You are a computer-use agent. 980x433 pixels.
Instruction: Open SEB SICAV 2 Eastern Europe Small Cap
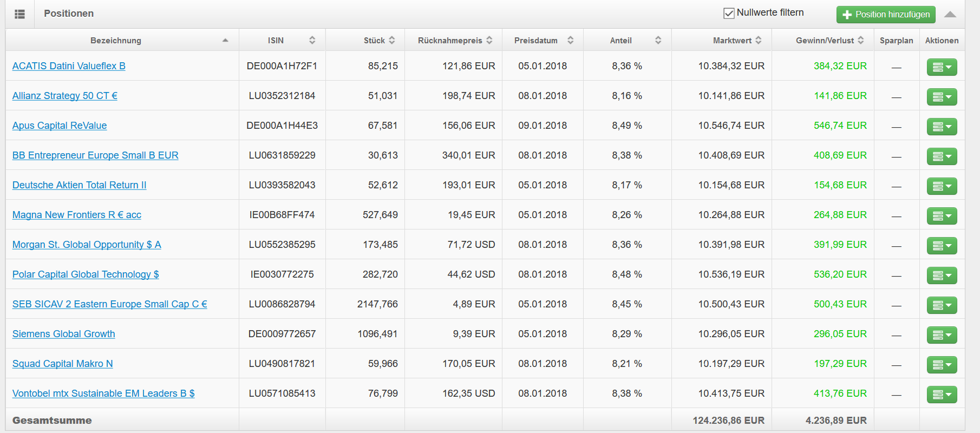click(110, 304)
